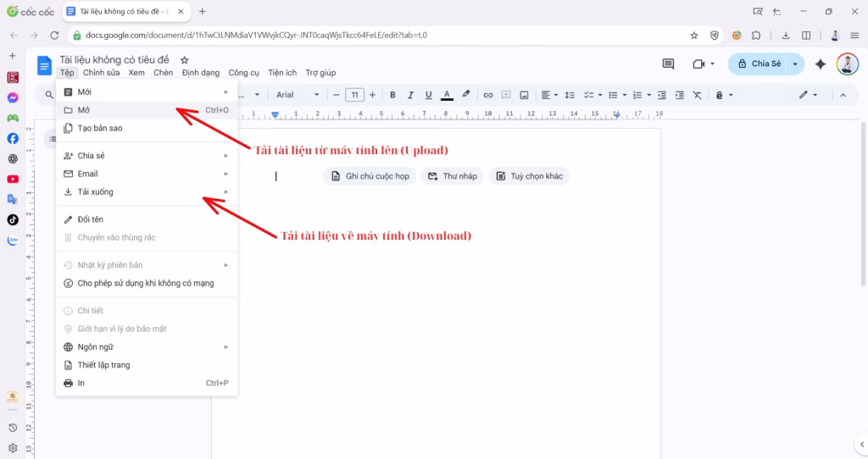Open Định dạng menu
Viewport: 868px width, 459px height.
click(x=200, y=73)
